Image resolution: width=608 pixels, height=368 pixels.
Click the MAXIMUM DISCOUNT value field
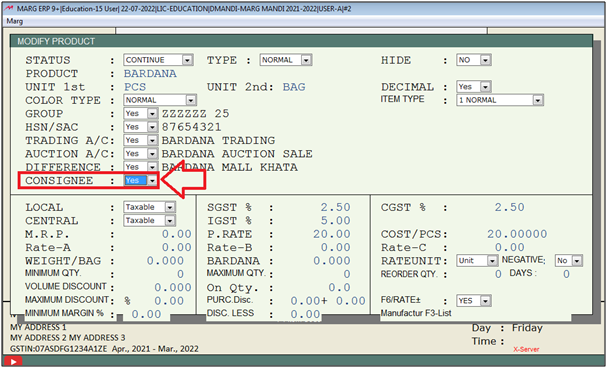169,301
